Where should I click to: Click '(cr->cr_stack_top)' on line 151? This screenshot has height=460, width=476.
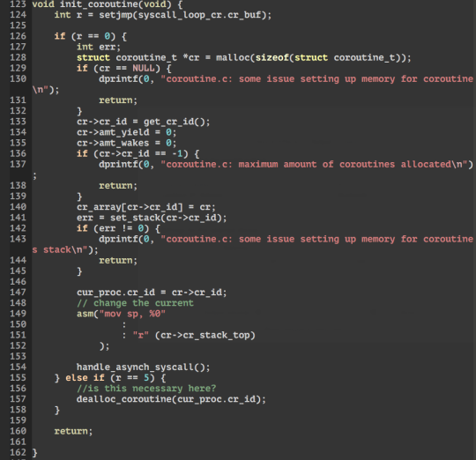[x=205, y=335]
